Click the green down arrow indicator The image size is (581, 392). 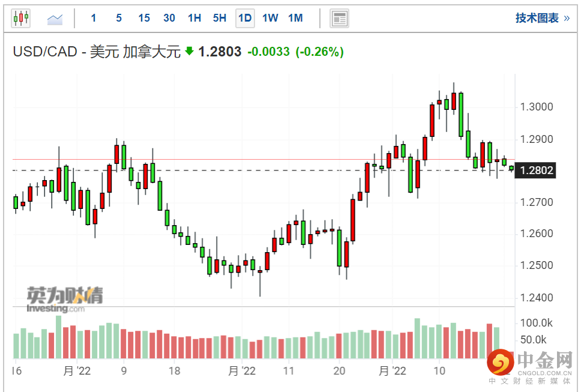point(189,52)
